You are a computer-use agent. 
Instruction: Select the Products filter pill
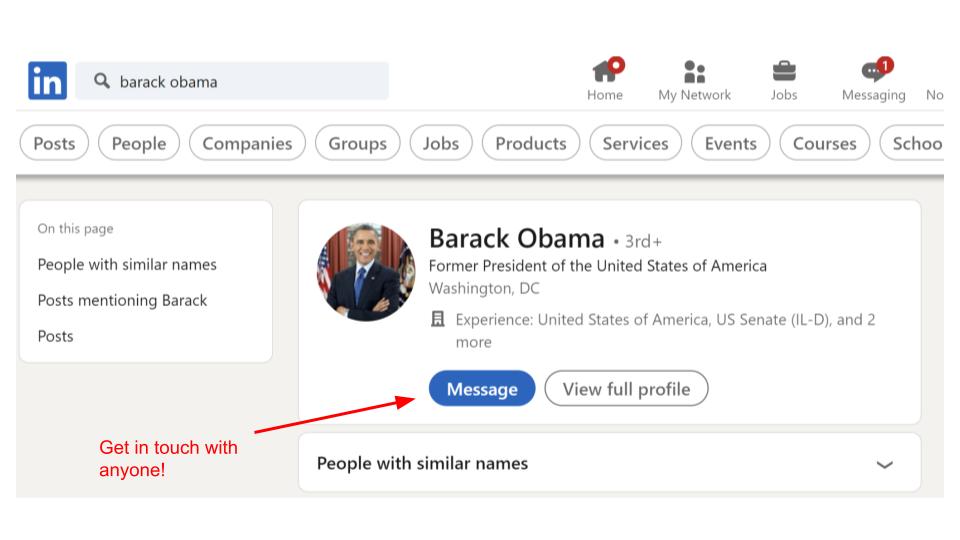(x=530, y=143)
